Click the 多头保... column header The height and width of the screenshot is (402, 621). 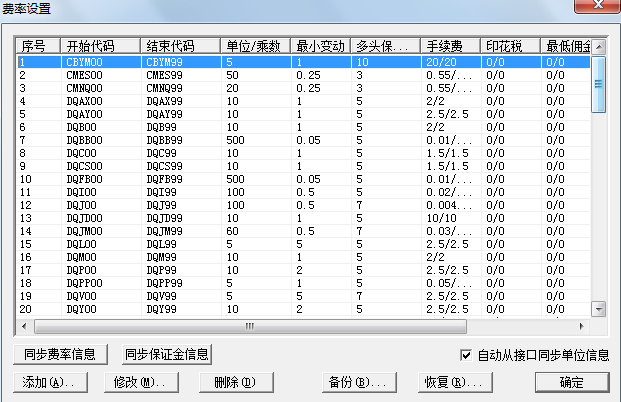click(386, 46)
